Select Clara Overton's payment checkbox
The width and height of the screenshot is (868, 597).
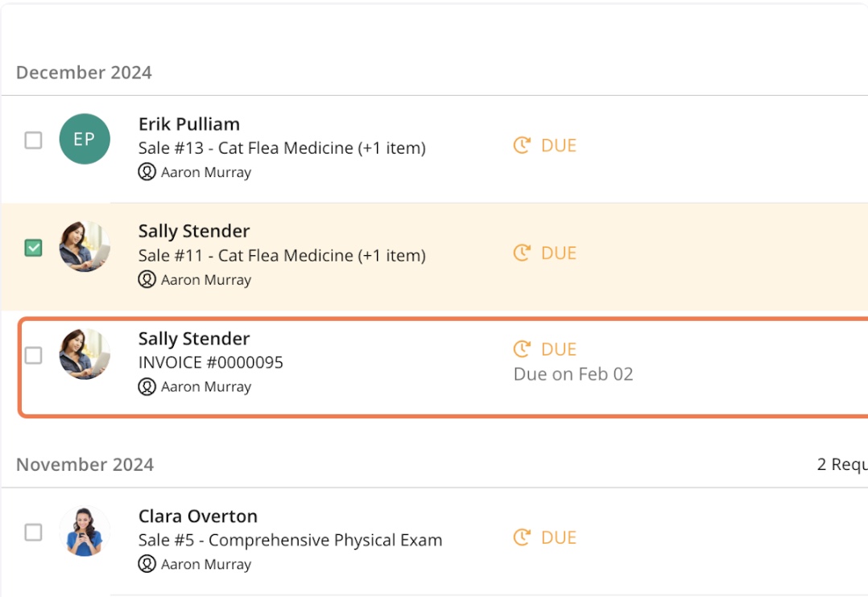(x=33, y=532)
